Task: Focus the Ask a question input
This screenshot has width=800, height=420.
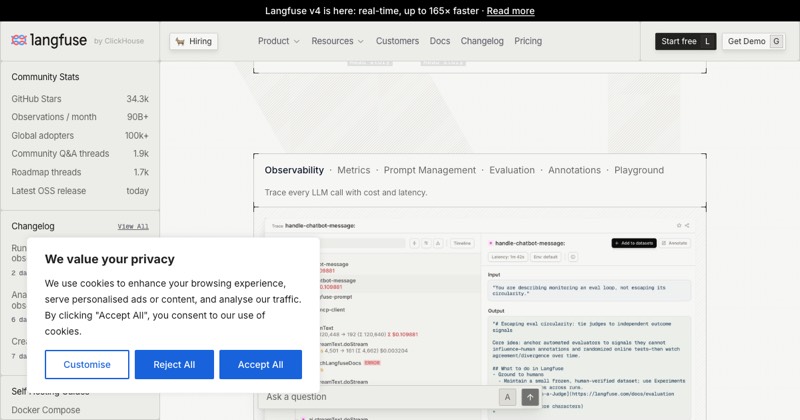Action: [378, 397]
